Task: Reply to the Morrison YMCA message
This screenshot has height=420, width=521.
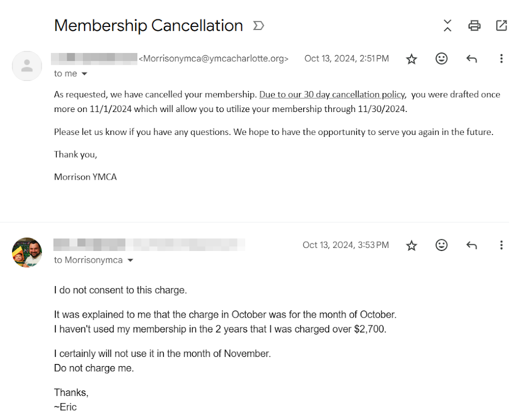Action: tap(472, 59)
